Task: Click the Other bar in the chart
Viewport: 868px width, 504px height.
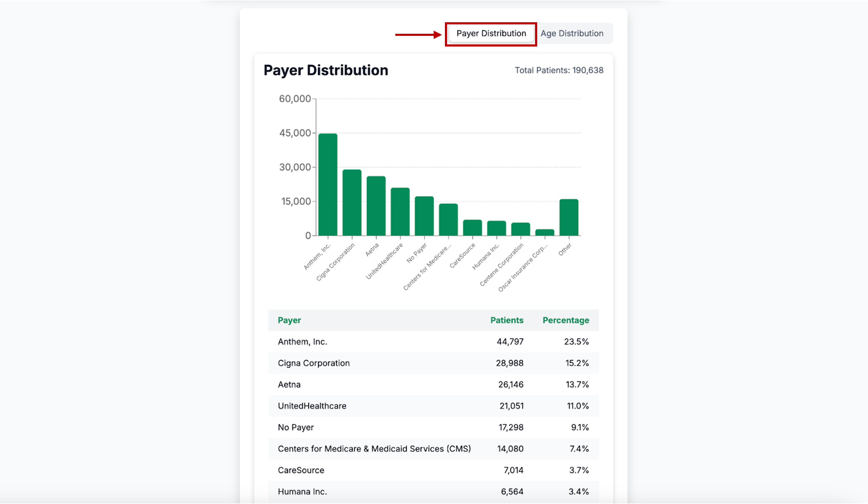Action: [x=569, y=218]
